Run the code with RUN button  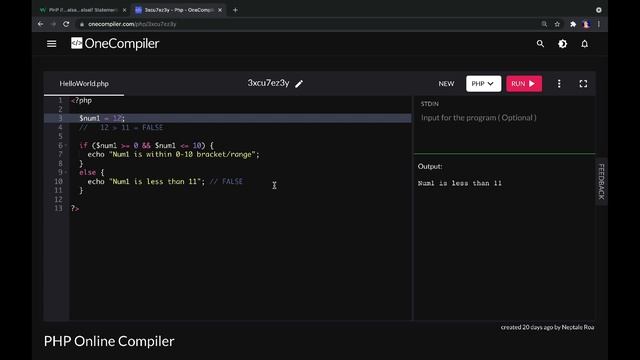(x=524, y=84)
